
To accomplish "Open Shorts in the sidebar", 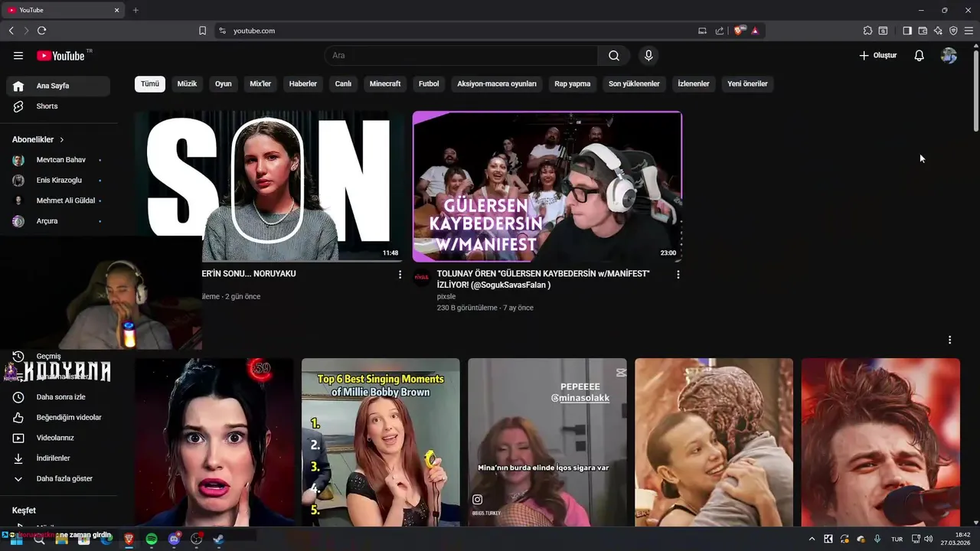I will tap(58, 106).
